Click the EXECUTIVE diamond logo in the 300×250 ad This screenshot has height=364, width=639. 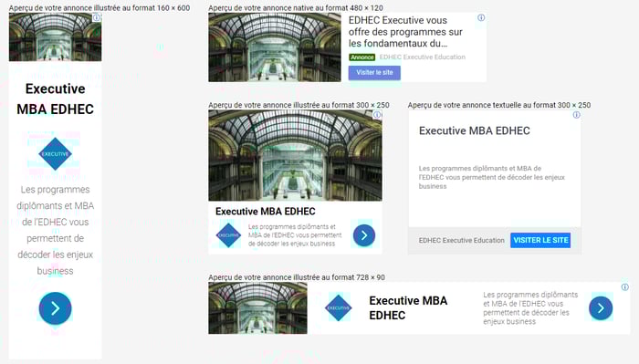point(228,235)
